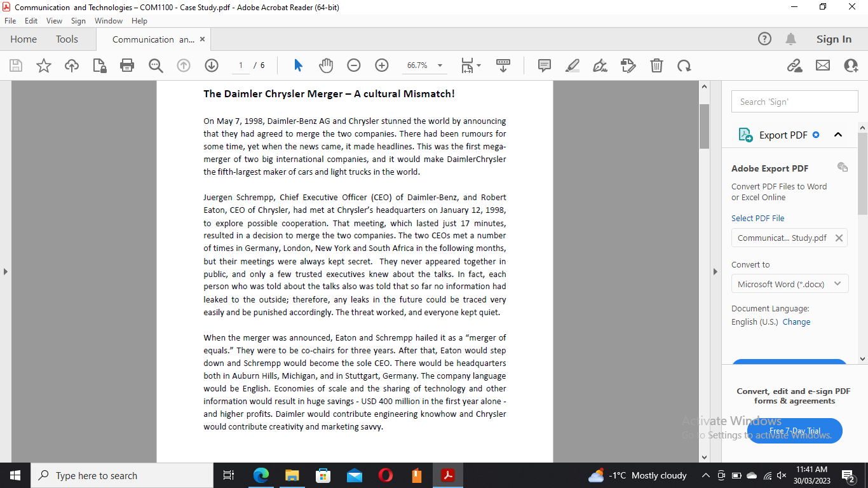Switch to the Tools tab
Image resolution: width=868 pixels, height=488 pixels.
coord(67,39)
